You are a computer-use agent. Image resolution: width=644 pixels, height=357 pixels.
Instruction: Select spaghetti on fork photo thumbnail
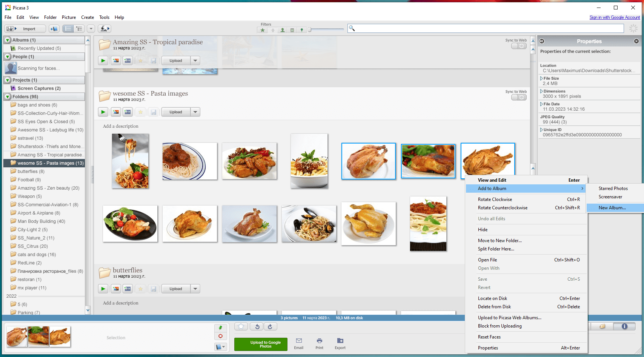(x=131, y=161)
